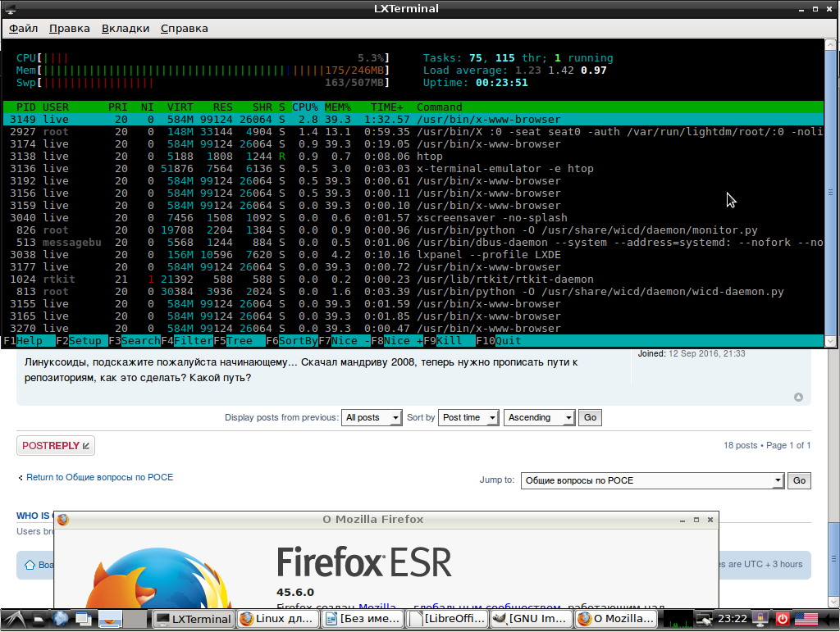
Task: Open the Вкладки menu in LXTerminal
Action: coord(126,28)
